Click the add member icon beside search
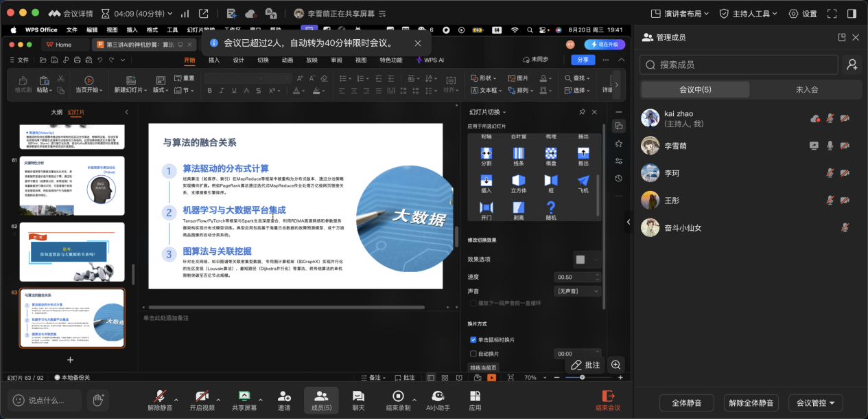 [x=852, y=65]
